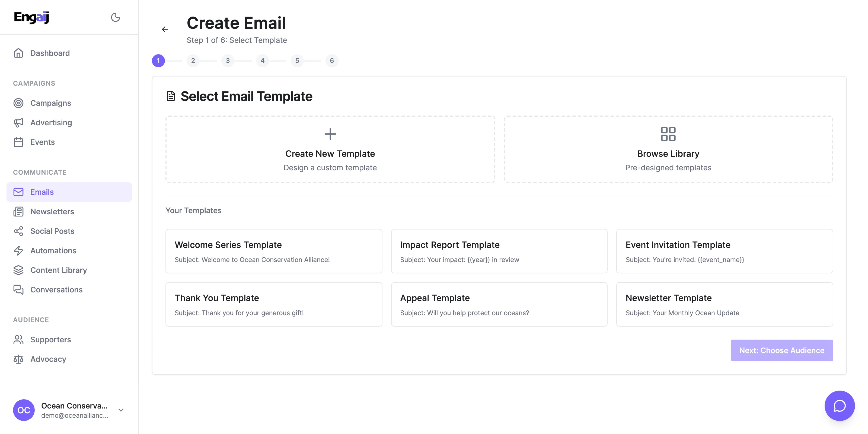The height and width of the screenshot is (434, 868).
Task: Click the Automations lightning icon
Action: (18, 251)
